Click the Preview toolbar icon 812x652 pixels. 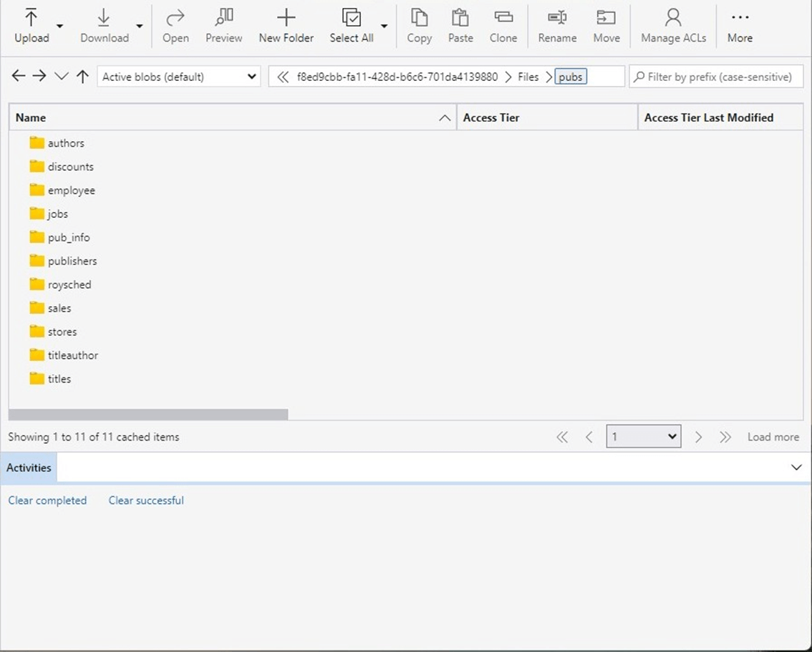223,26
